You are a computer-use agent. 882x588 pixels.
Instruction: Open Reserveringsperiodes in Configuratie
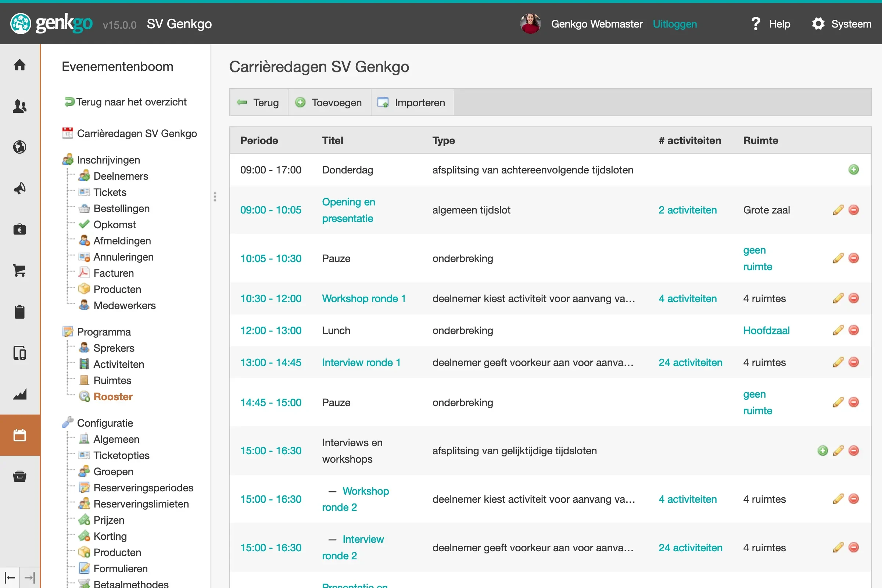[143, 488]
